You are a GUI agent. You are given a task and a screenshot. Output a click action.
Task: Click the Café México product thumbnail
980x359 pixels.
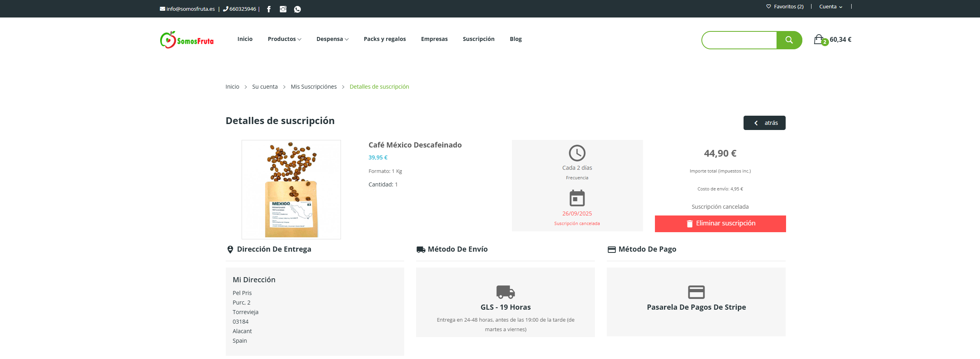tap(291, 189)
